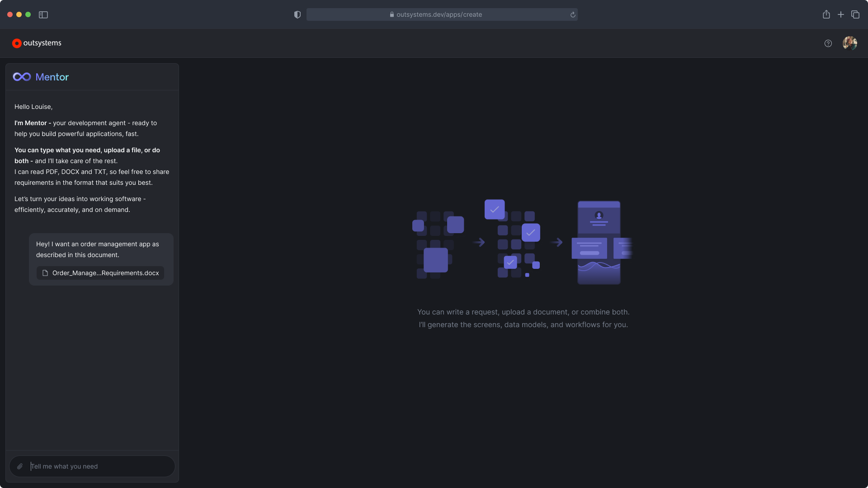The image size is (868, 488).
Task: Click the app generation illustration
Action: click(x=522, y=243)
